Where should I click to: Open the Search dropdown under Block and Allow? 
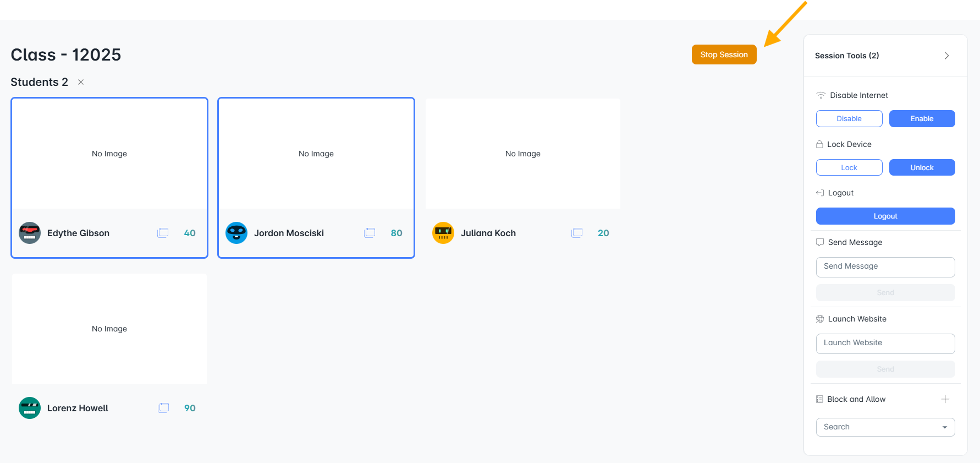[885, 427]
